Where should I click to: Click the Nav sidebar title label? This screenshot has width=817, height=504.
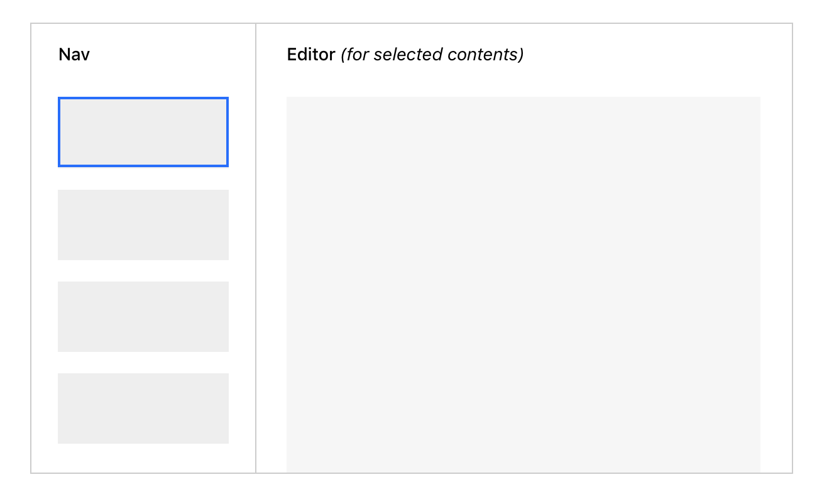pos(74,55)
